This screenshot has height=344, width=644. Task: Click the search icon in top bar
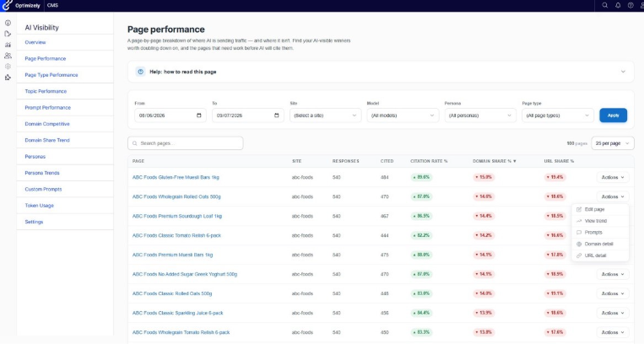(x=605, y=5)
